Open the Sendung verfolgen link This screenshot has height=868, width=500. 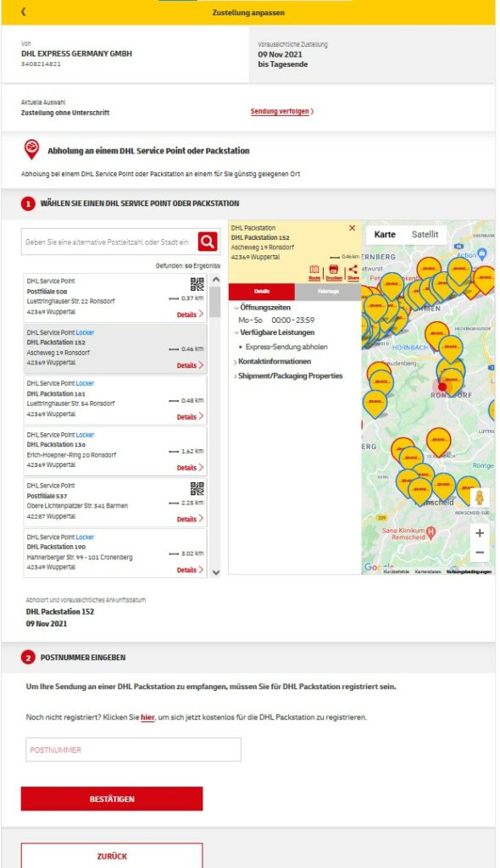click(282, 111)
